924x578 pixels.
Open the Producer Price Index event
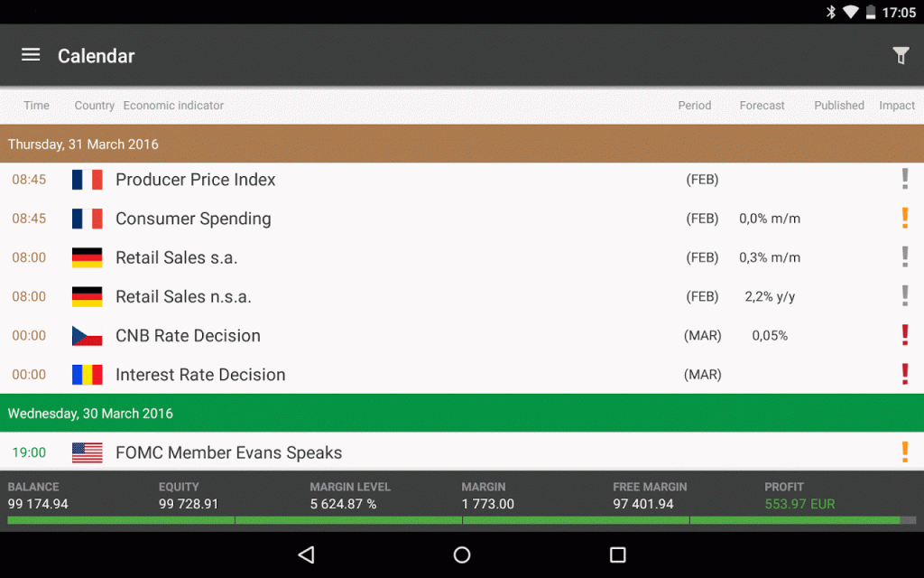(x=462, y=180)
